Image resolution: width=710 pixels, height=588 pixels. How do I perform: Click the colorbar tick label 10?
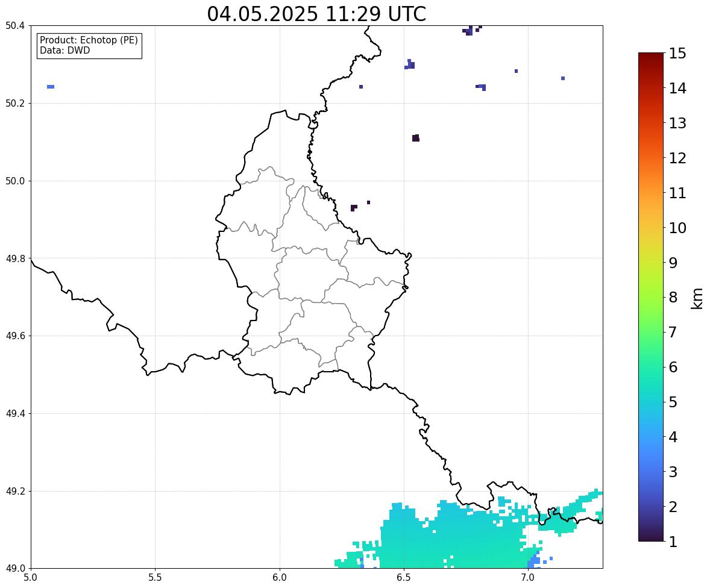click(x=677, y=228)
